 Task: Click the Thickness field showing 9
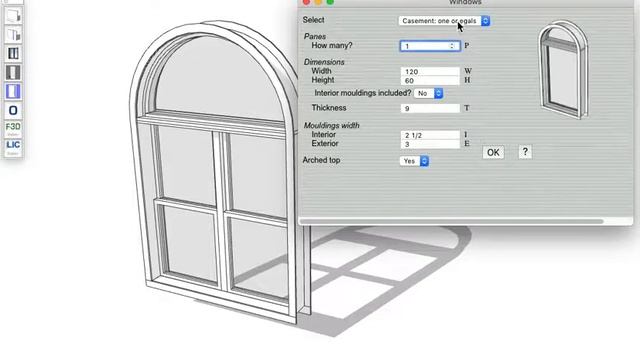(430, 108)
